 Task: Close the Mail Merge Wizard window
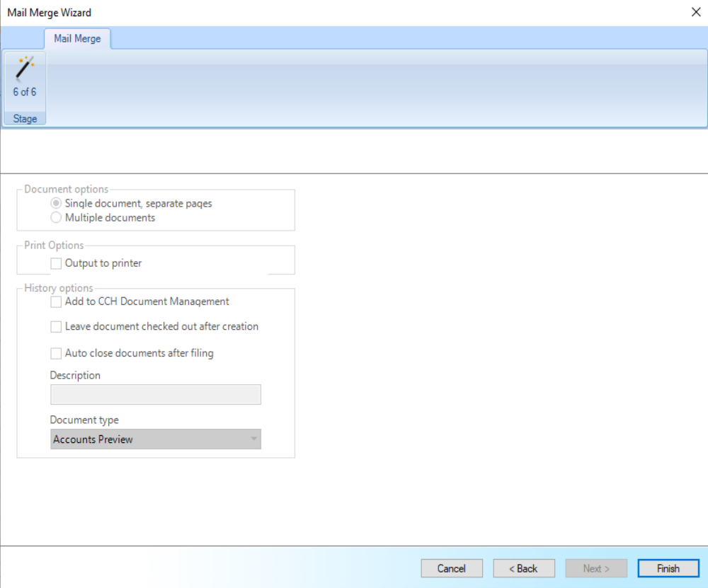[696, 12]
